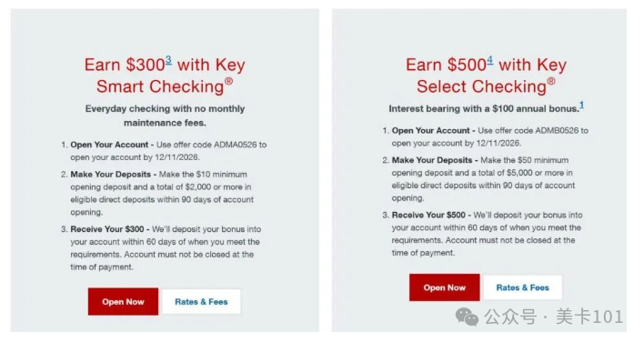This screenshot has height=342, width=644.
Task: Click the Earn $500 Key Select Checking heading
Action: [487, 75]
